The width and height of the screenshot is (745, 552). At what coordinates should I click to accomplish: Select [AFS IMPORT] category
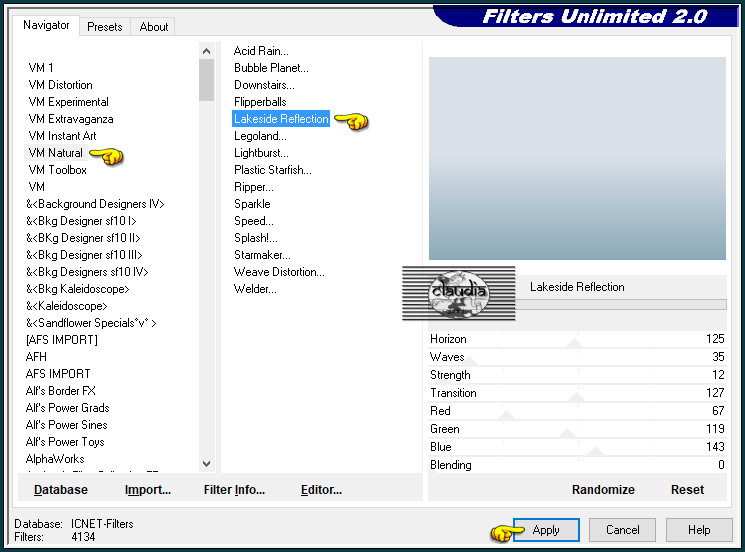pos(62,340)
